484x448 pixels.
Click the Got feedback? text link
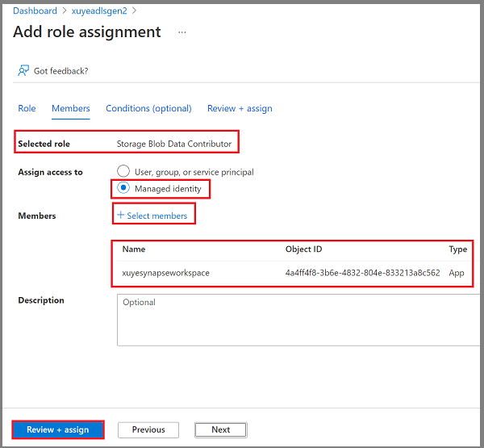[60, 71]
